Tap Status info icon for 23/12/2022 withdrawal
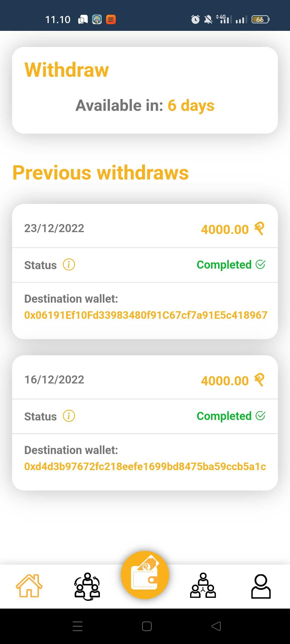Screen dimensions: 290x644 (69, 265)
